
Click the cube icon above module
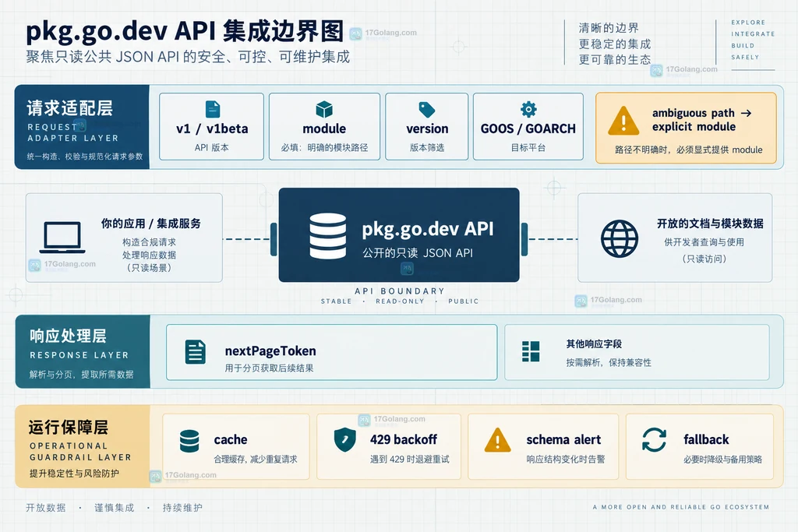(x=324, y=109)
